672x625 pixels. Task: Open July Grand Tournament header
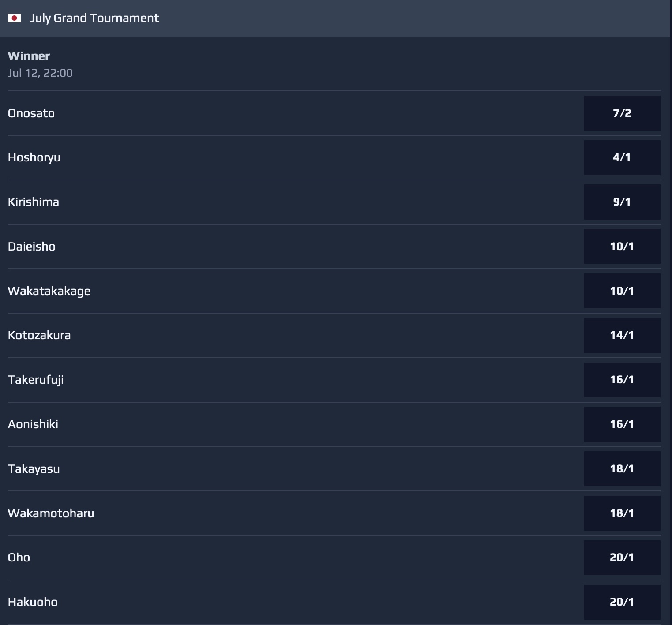tap(336, 18)
